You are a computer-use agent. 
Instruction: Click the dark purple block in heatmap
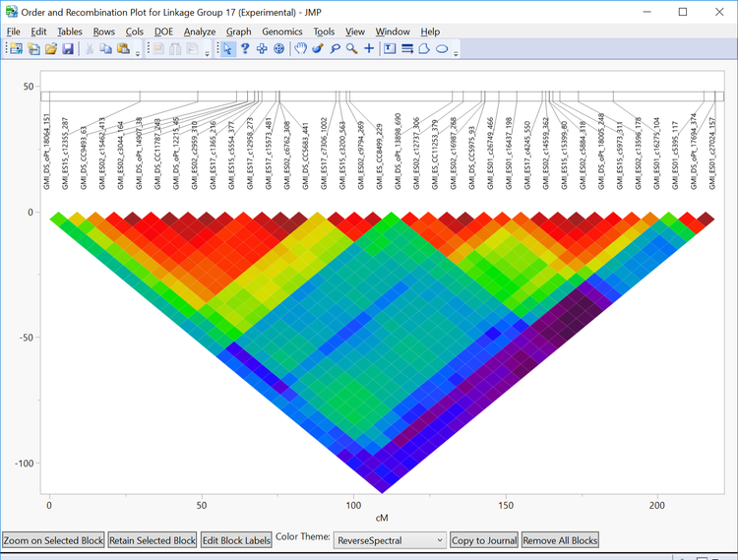[579, 312]
